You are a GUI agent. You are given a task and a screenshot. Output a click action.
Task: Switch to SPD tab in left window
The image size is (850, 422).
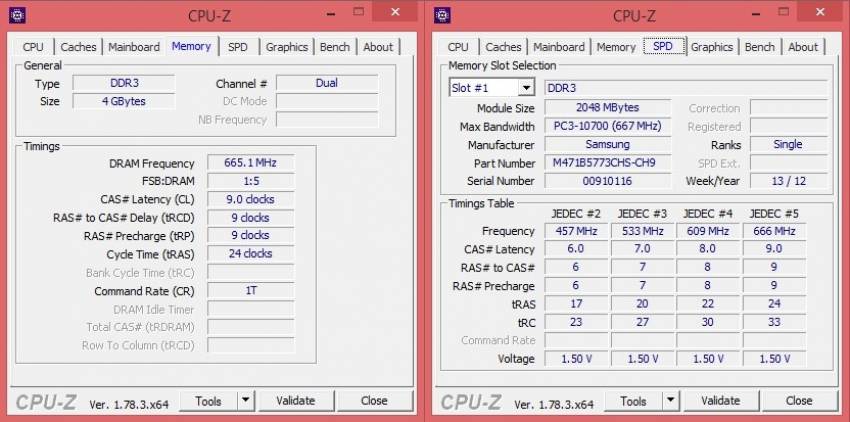(237, 47)
